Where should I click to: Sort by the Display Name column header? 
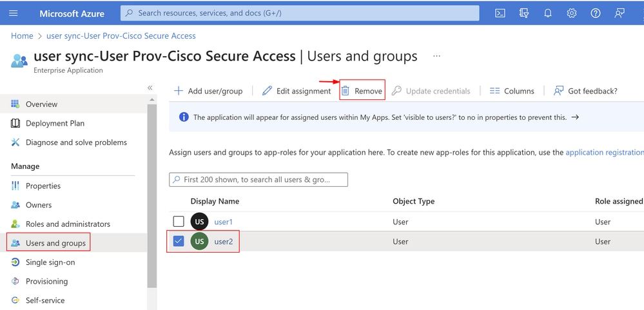tap(215, 201)
